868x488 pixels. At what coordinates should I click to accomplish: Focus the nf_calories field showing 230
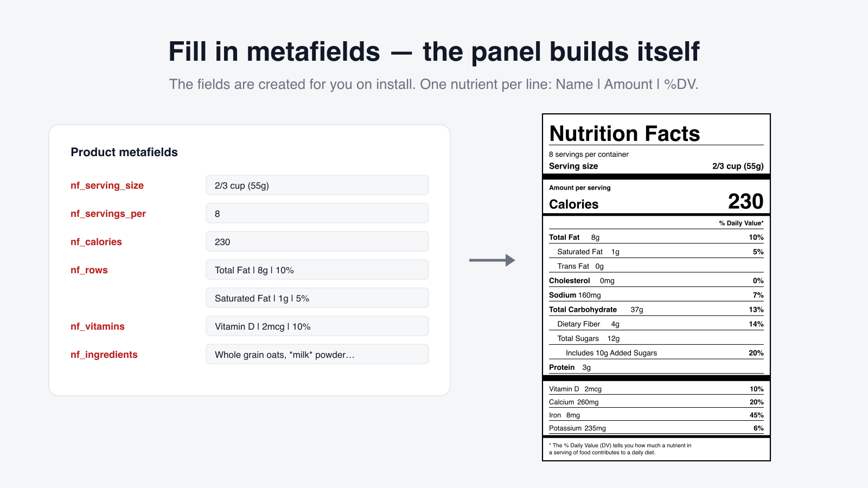[x=317, y=241]
